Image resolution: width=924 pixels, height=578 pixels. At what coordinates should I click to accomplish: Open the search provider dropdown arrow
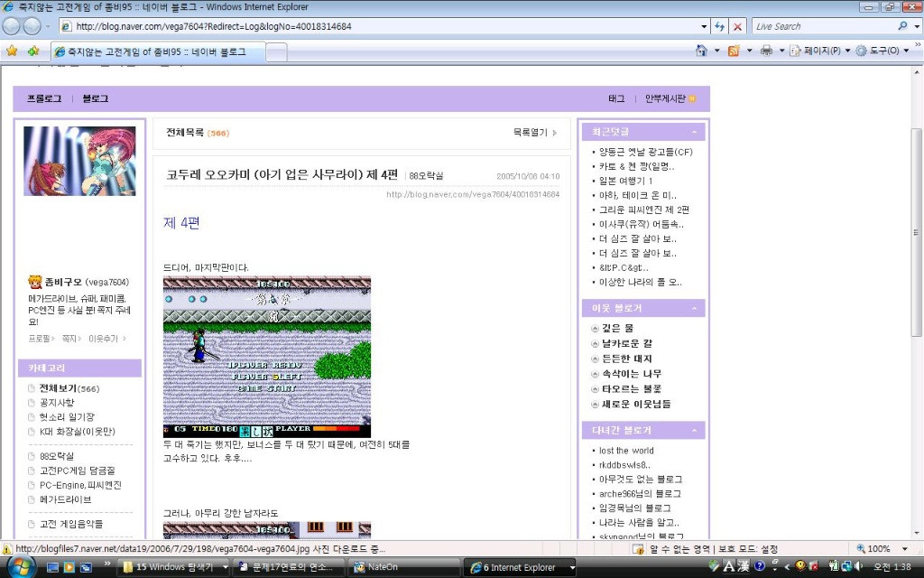917,26
